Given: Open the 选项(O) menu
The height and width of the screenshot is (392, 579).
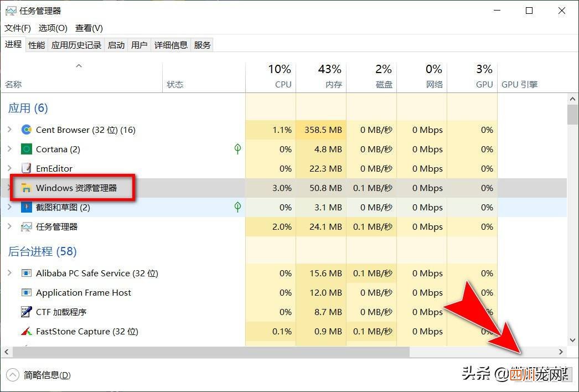Looking at the screenshot, I should [53, 28].
